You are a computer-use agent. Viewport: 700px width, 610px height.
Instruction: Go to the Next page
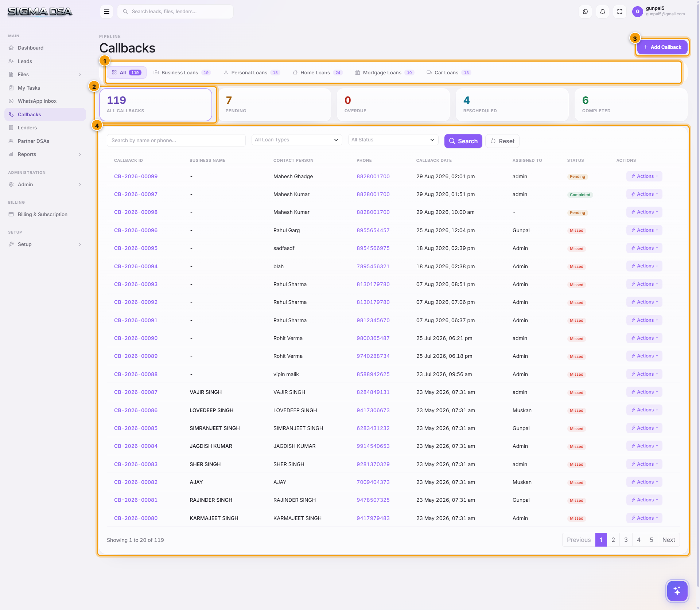tap(669, 540)
